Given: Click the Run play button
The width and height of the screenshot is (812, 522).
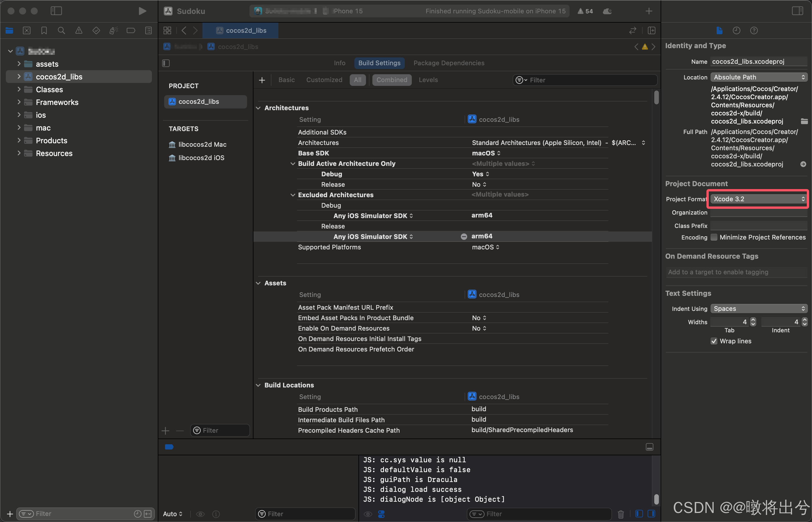Looking at the screenshot, I should pos(142,11).
